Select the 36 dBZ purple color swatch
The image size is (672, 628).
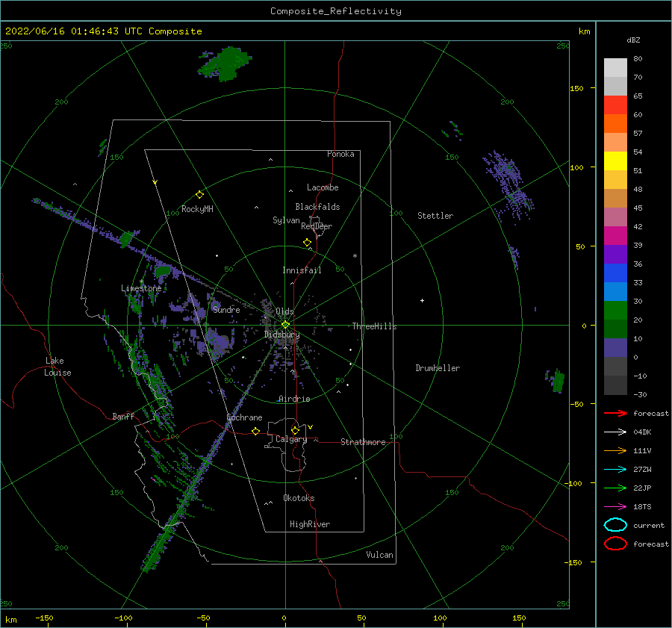click(615, 254)
